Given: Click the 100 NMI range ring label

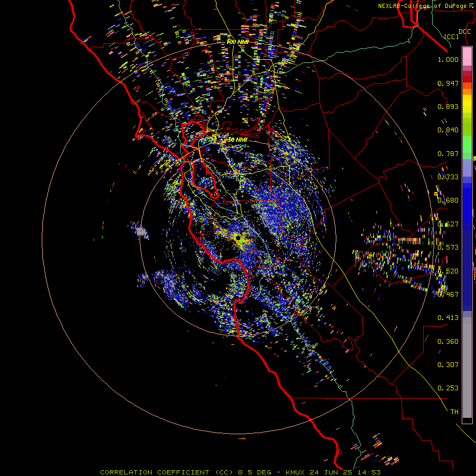Looking at the screenshot, I should [237, 42].
